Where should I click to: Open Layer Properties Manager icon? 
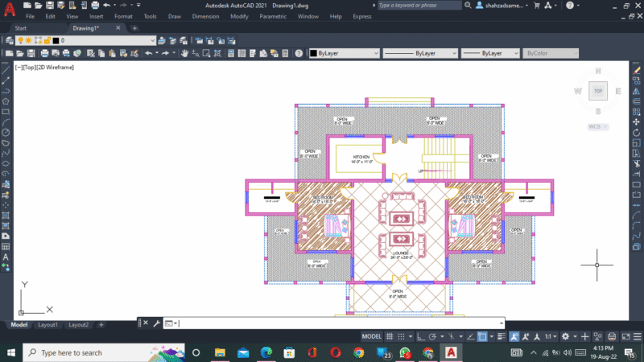tap(9, 40)
